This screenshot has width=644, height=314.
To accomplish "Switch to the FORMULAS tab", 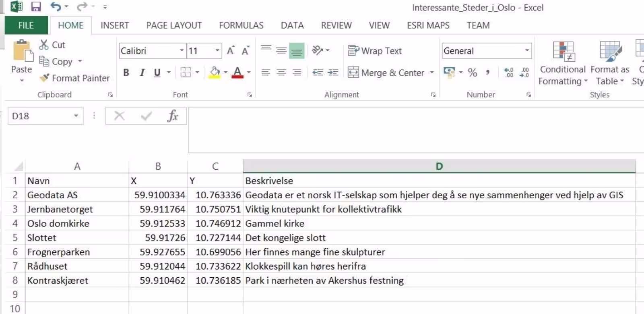I will pyautogui.click(x=241, y=25).
